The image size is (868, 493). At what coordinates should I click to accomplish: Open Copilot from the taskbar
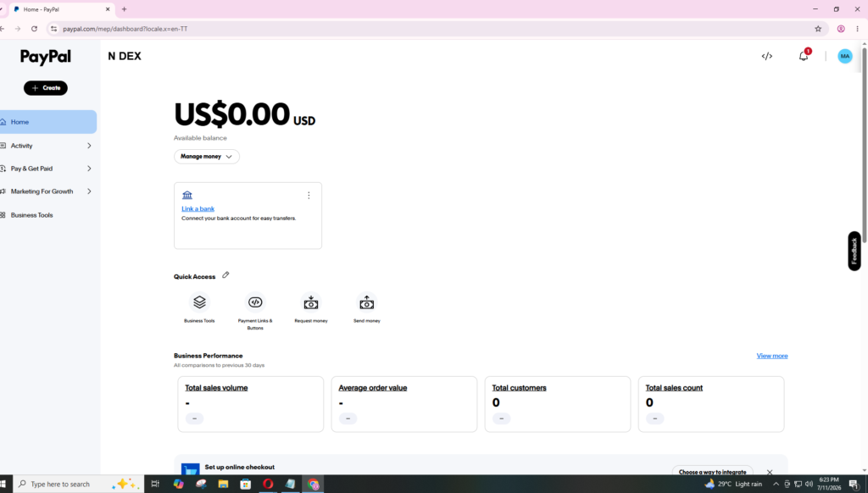[x=178, y=485]
